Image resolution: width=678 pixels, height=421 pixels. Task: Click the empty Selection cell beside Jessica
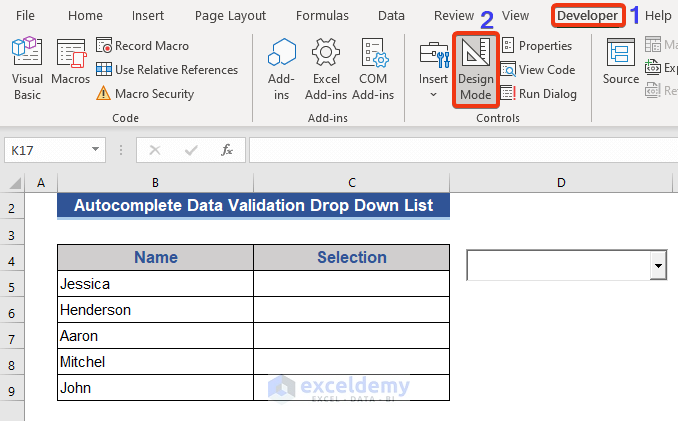click(x=352, y=284)
